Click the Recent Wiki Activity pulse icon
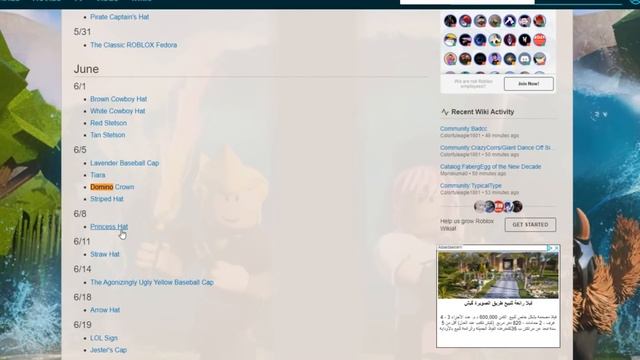Viewport: 640px width, 360px height. point(444,112)
